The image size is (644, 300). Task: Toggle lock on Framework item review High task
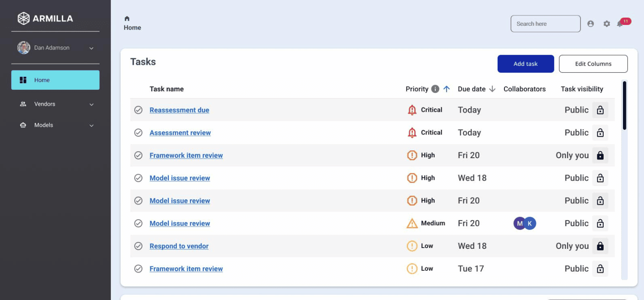600,156
